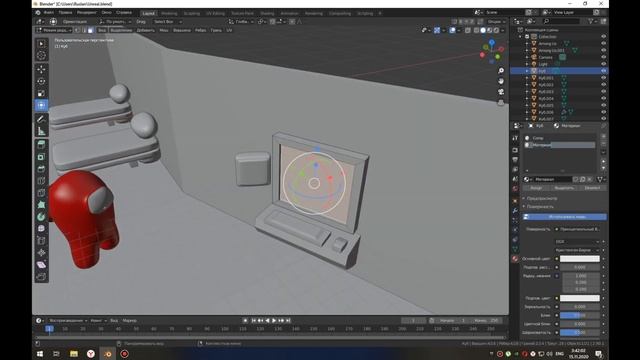Select the Loop Cut tool
The image size is (640, 360).
tap(41, 181)
